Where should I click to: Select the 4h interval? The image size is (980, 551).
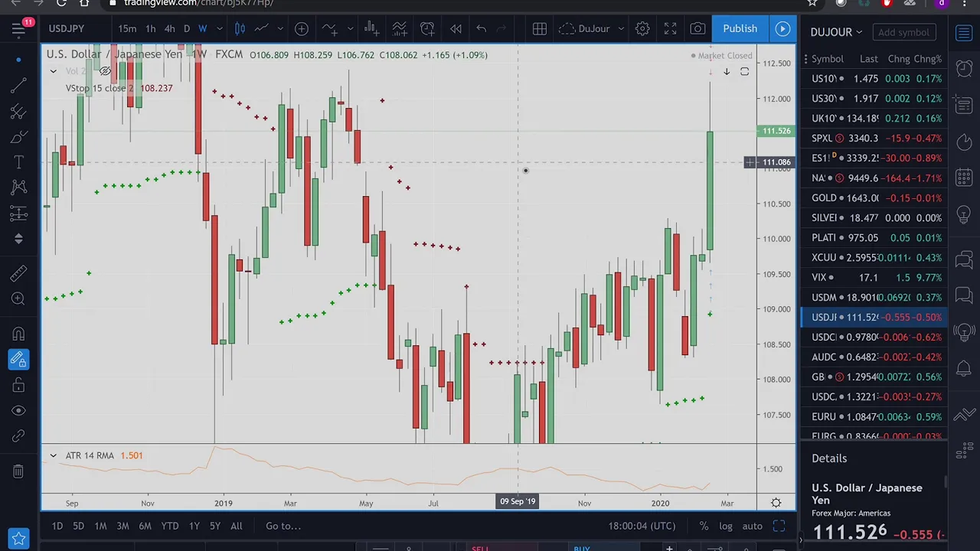[169, 29]
